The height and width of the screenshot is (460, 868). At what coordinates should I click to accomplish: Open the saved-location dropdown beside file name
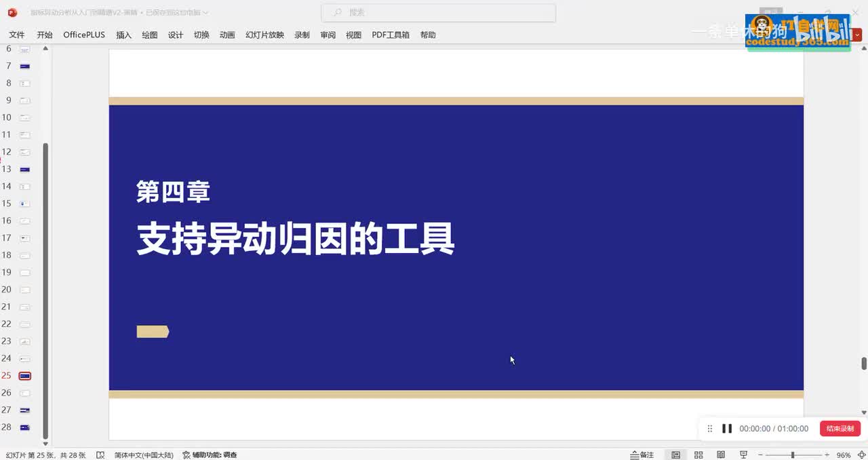[205, 12]
